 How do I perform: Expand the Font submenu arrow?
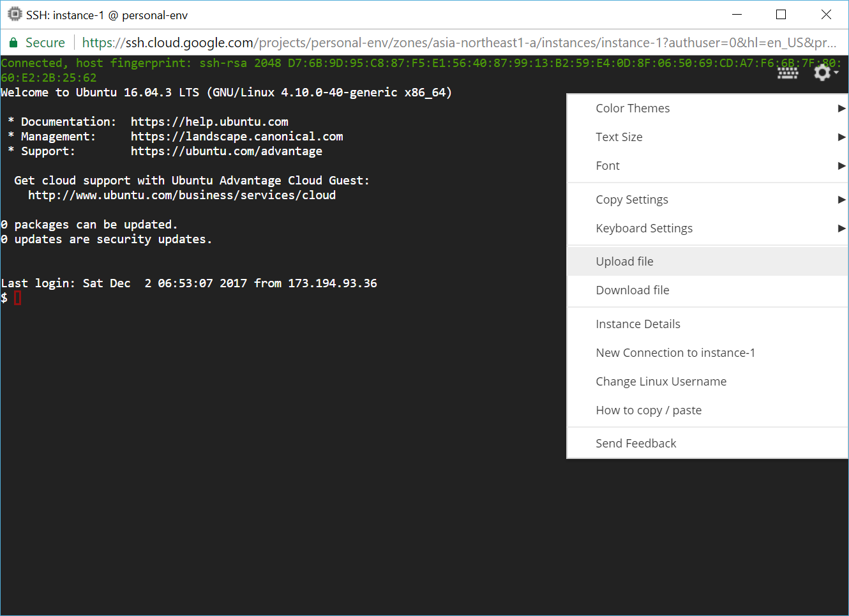(x=841, y=166)
